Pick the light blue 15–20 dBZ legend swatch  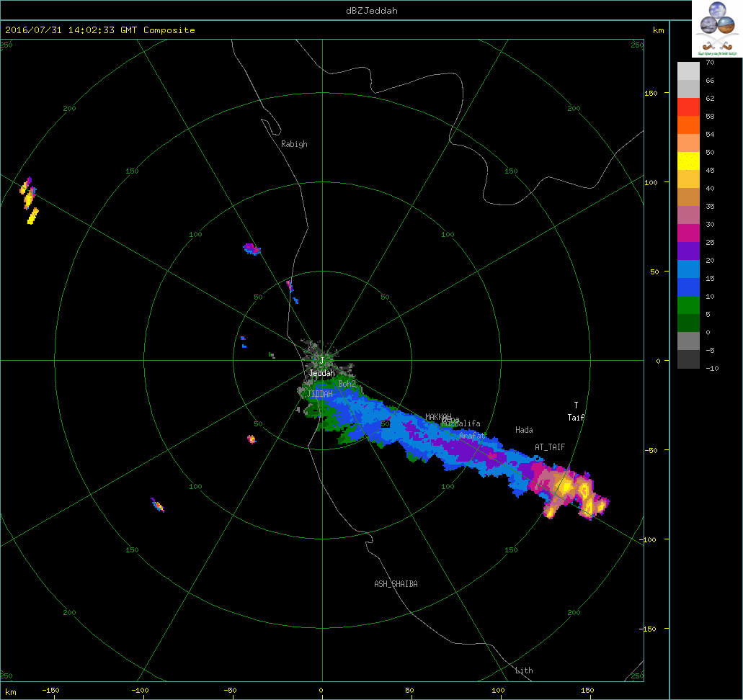688,269
